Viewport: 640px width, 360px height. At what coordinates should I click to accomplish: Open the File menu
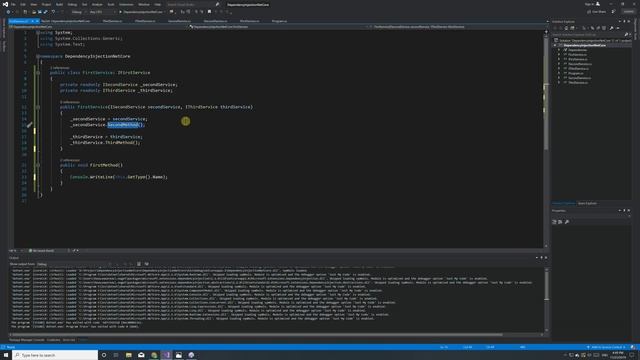click(13, 4)
